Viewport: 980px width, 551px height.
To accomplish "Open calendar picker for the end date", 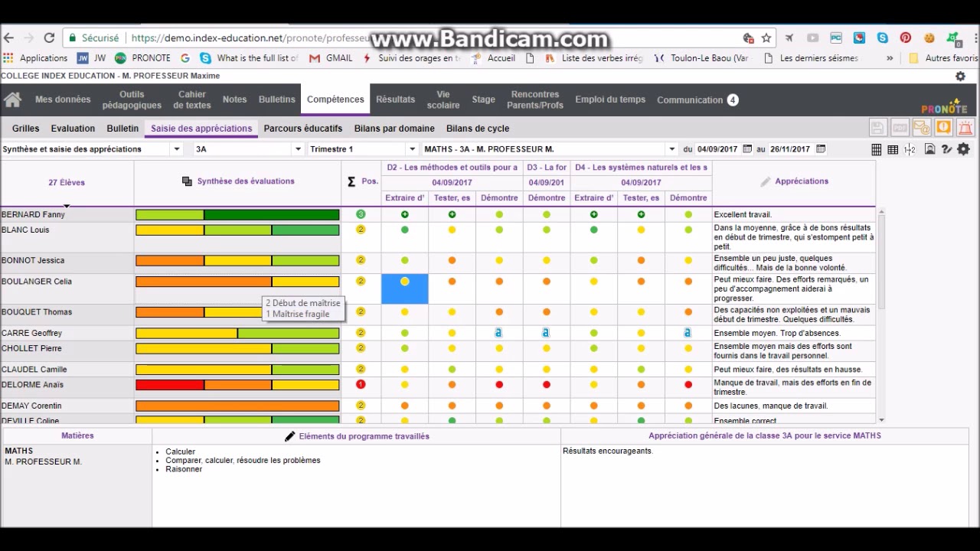I will 821,149.
